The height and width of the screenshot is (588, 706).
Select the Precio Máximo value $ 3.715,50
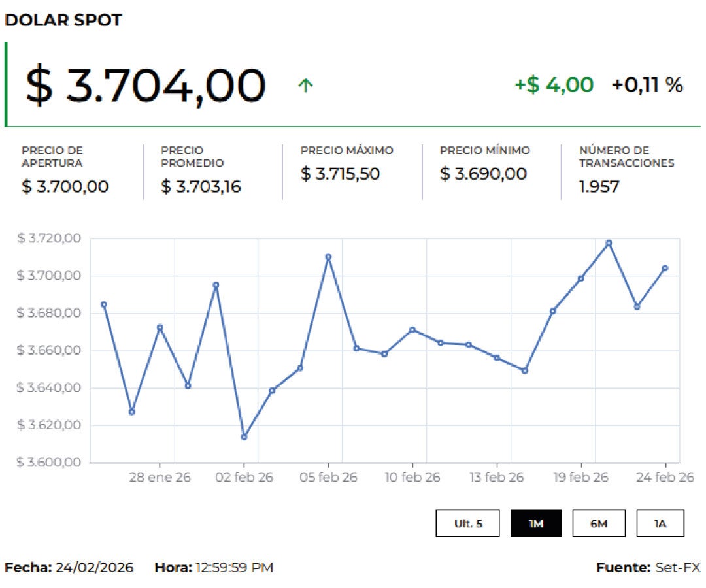[340, 174]
